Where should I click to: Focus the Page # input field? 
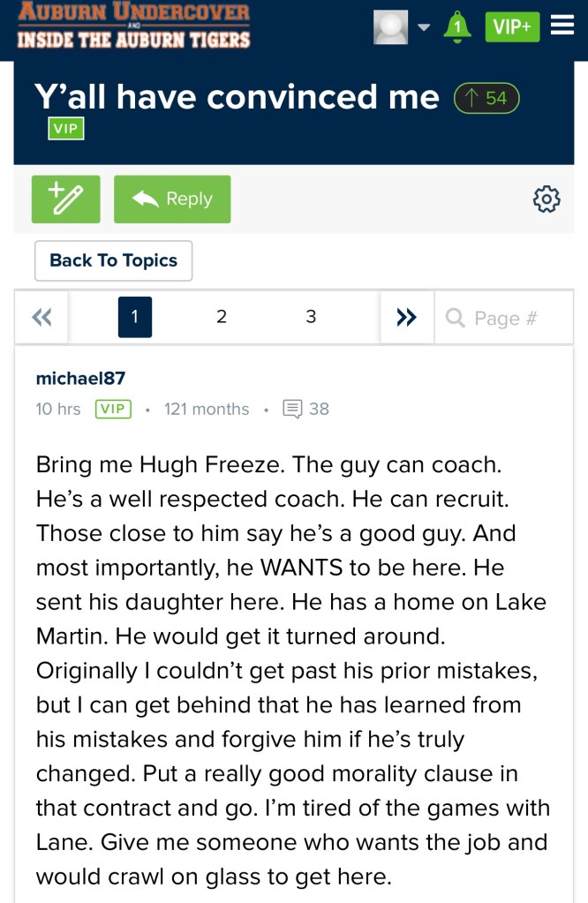point(505,318)
